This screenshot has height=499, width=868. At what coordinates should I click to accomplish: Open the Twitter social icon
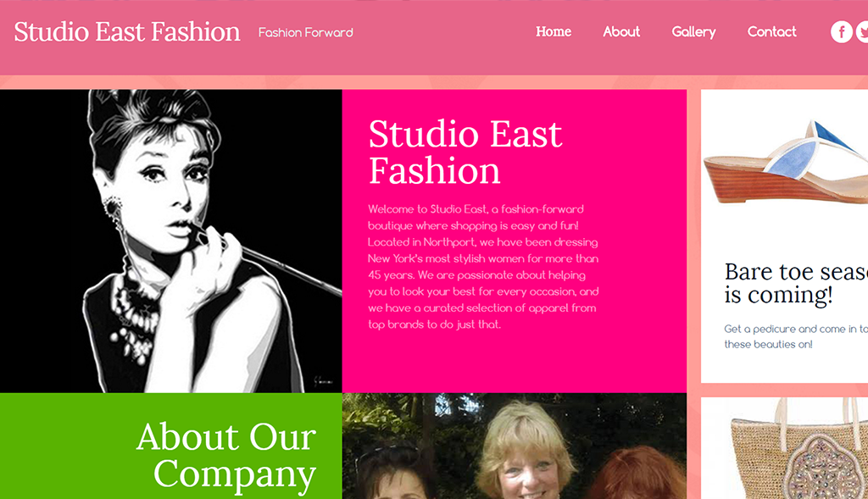[862, 31]
